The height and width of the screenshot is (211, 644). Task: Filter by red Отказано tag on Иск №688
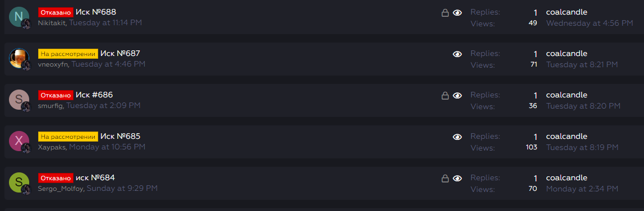click(x=56, y=12)
